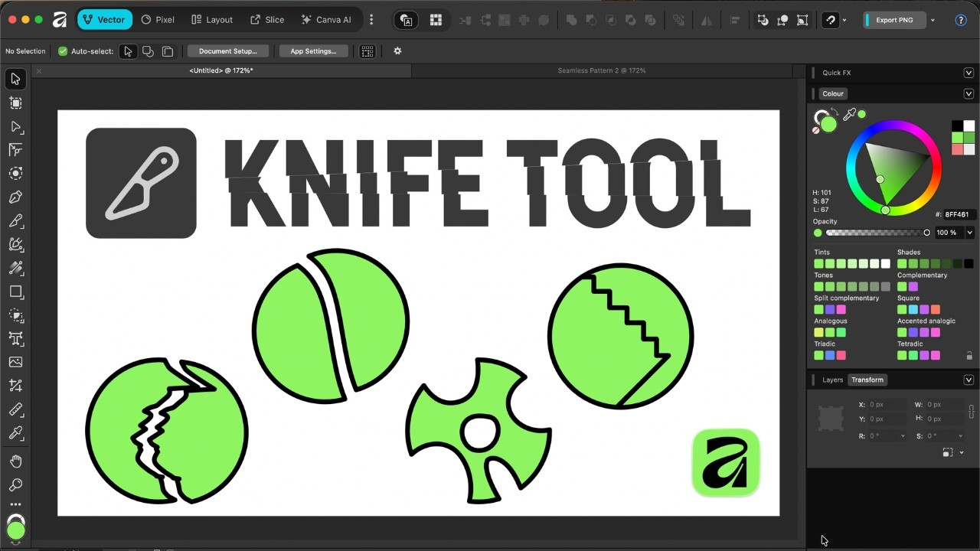Click the eyedropper in the Colour panel
The height and width of the screenshot is (551, 980).
849,116
